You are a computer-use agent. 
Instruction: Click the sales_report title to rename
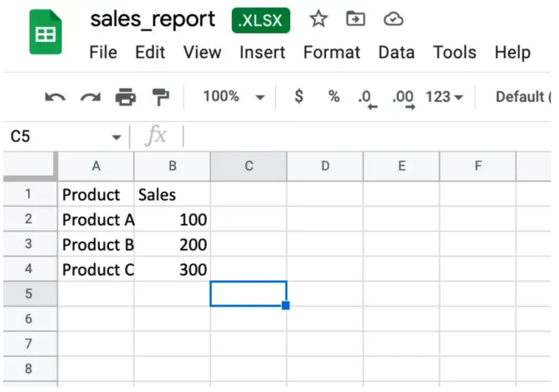[x=153, y=19]
